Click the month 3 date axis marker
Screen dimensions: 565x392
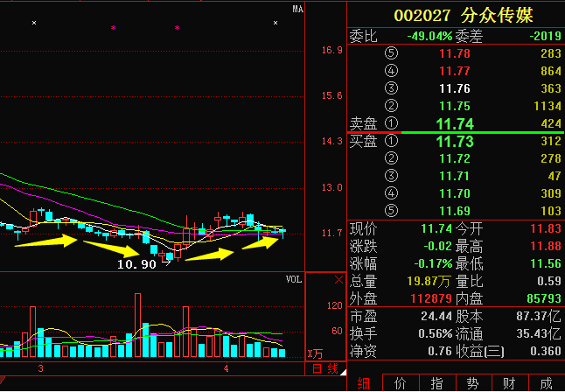click(41, 368)
